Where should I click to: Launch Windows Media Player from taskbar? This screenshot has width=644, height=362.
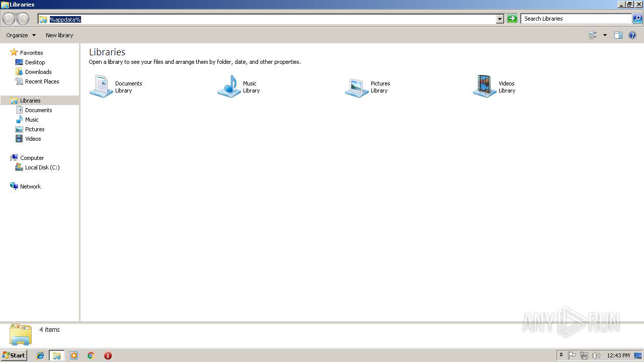pyautogui.click(x=74, y=355)
